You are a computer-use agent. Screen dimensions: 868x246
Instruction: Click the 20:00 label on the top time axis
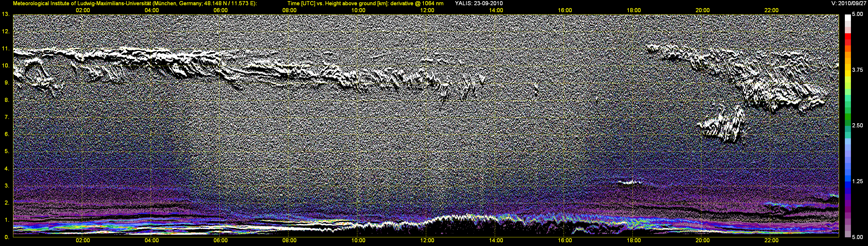pyautogui.click(x=703, y=10)
